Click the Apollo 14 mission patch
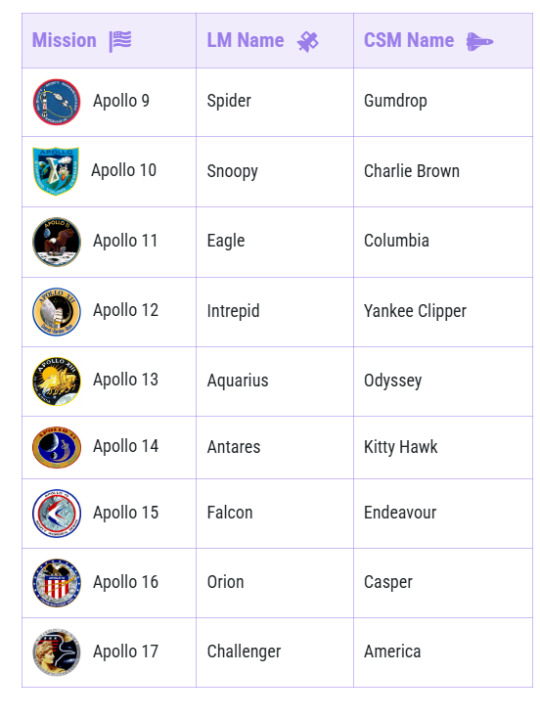 (56, 447)
